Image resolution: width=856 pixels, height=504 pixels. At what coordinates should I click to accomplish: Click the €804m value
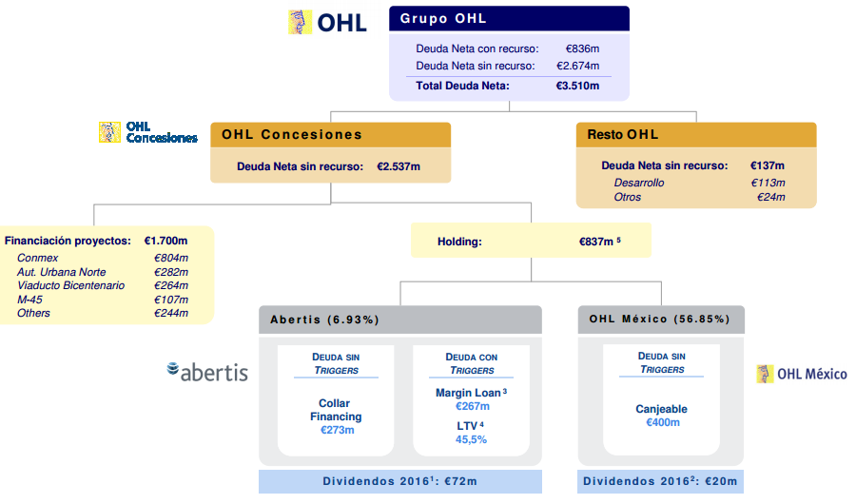171,258
